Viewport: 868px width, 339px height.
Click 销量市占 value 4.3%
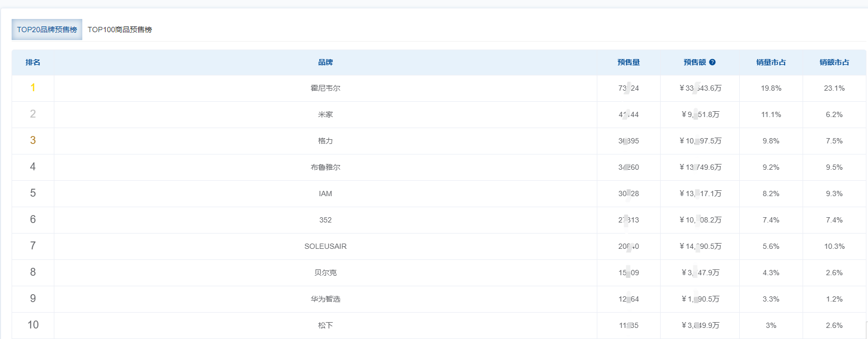click(771, 273)
